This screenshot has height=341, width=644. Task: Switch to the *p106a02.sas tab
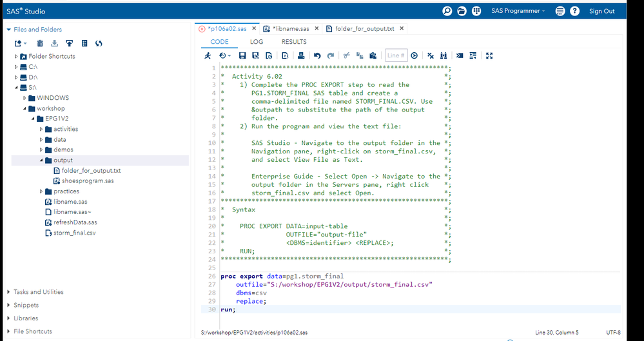pyautogui.click(x=227, y=29)
